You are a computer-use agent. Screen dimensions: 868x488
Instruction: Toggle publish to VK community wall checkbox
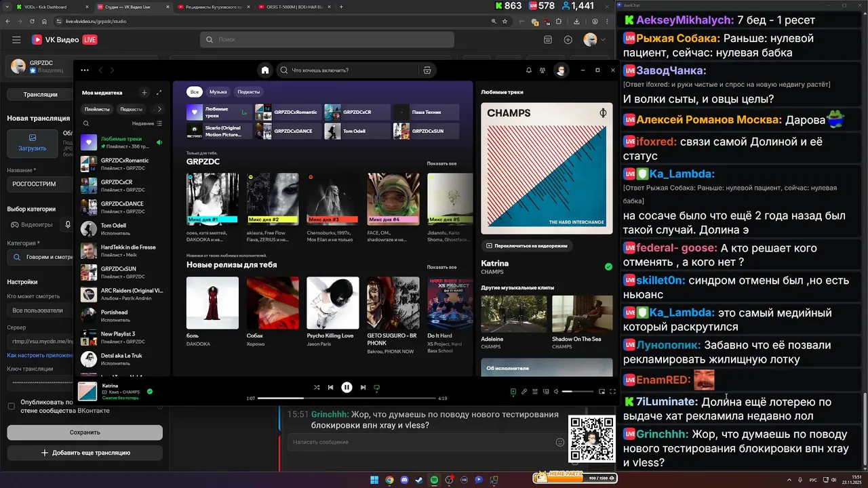pos(11,406)
